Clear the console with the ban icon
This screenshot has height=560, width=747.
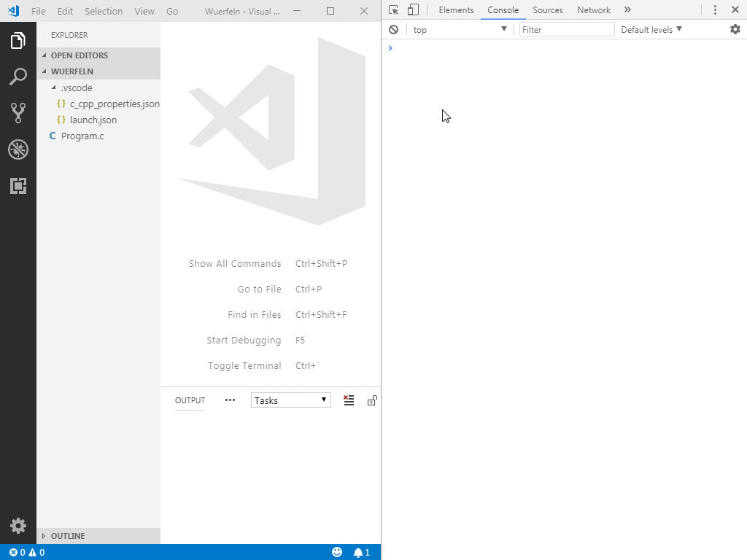393,29
